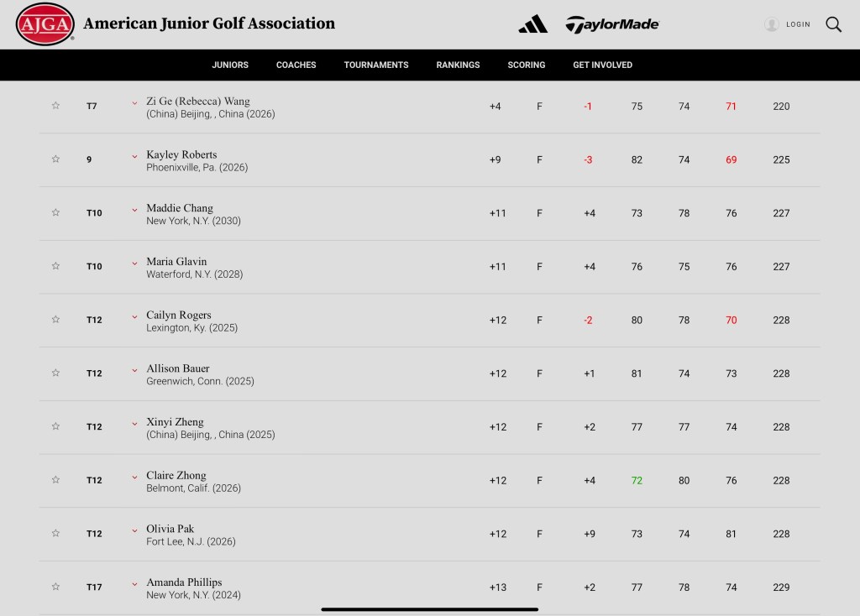The width and height of the screenshot is (860, 616).
Task: Expand Allison Bauer's row details
Action: click(x=134, y=370)
